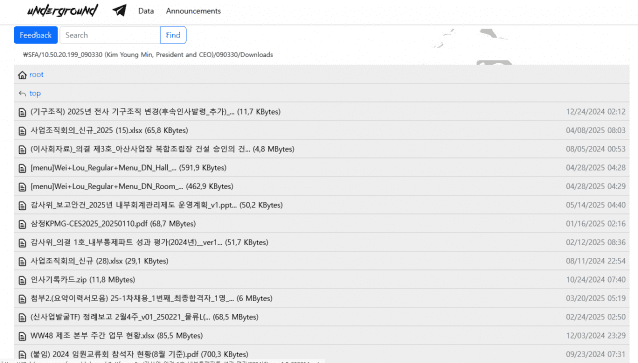Go to the root directory link
The height and width of the screenshot is (363, 638).
pyautogui.click(x=36, y=74)
